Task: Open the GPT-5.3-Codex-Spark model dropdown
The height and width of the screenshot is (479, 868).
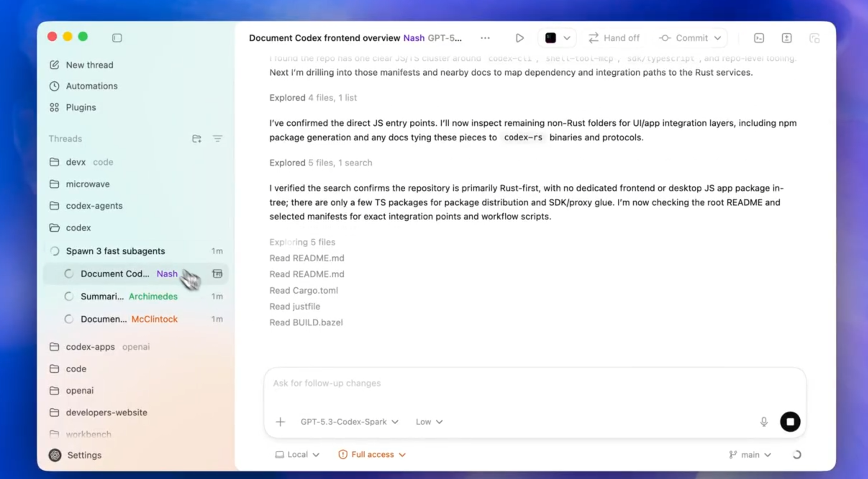Action: click(x=349, y=421)
